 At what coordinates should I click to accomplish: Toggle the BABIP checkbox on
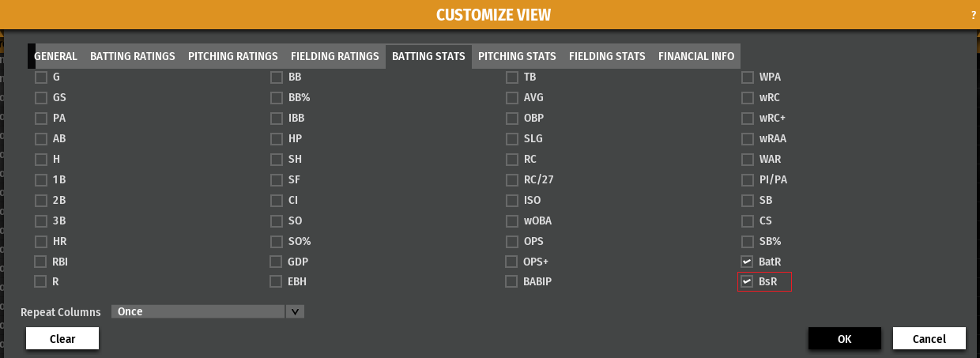511,281
